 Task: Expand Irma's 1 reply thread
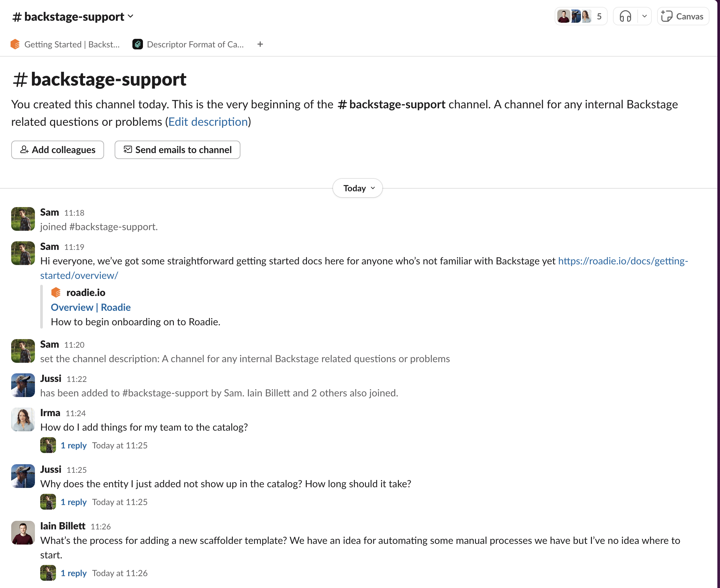pos(73,444)
